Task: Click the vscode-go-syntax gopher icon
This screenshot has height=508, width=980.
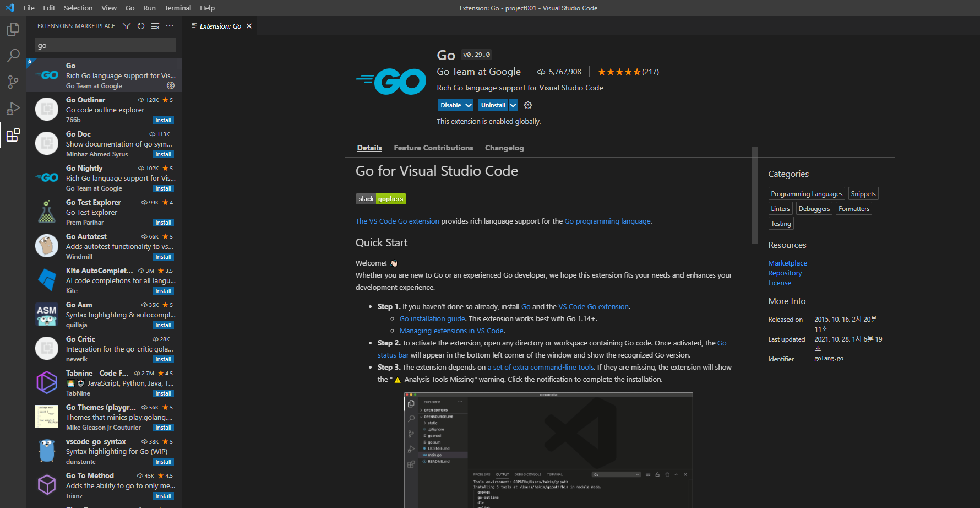Action: tap(47, 451)
